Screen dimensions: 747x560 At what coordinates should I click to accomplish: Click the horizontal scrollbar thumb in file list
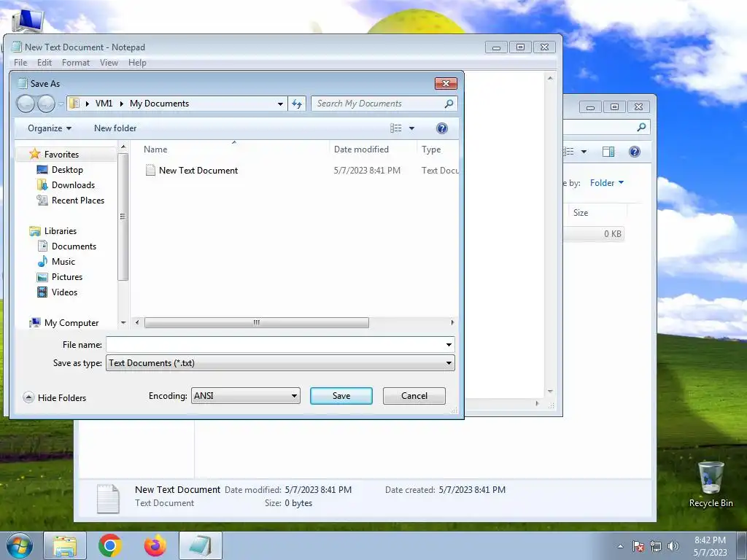256,322
